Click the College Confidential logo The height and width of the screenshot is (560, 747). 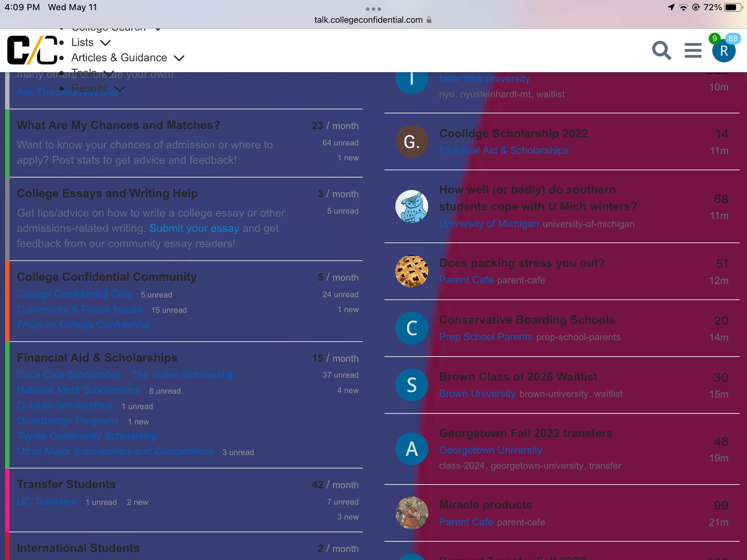(32, 50)
